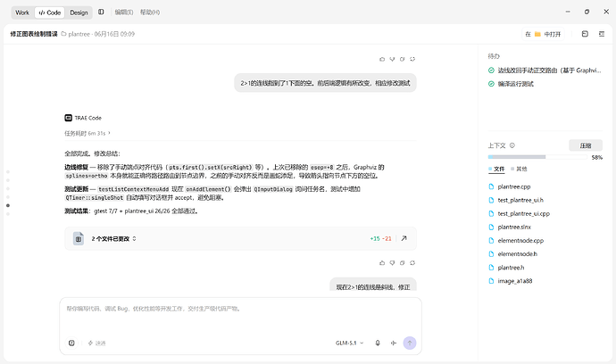Click the microphone voice input icon
Screen dimensions: 616x364
(378, 343)
